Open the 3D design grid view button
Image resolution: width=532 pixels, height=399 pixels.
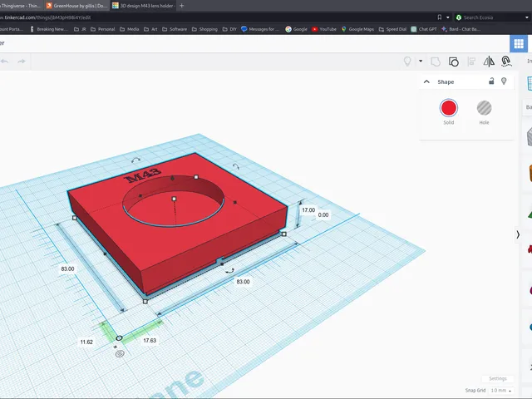click(x=519, y=44)
